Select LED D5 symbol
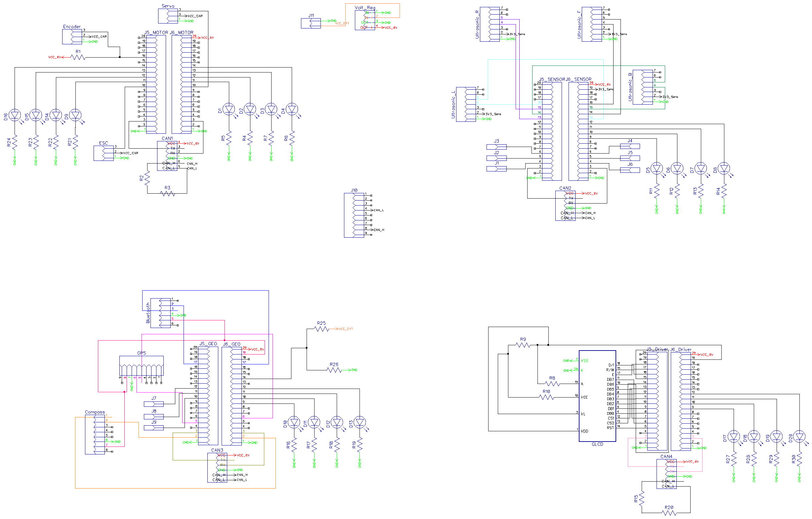Image resolution: width=812 pixels, height=519 pixels. tap(657, 168)
